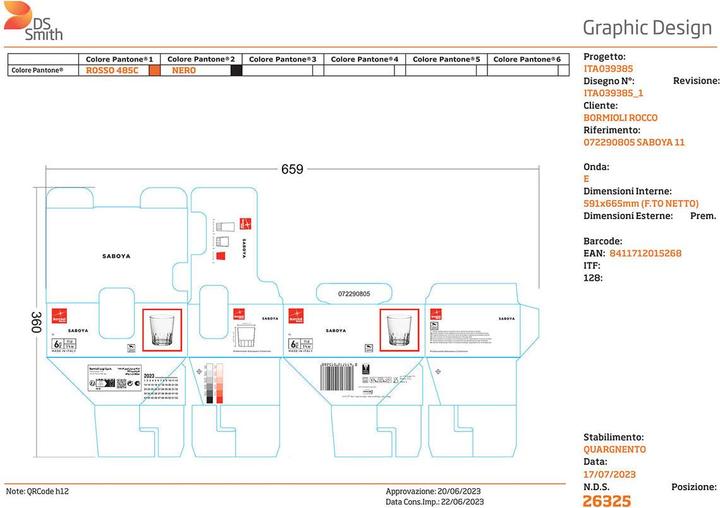Click the glass outline just above the red square

(x=222, y=242)
